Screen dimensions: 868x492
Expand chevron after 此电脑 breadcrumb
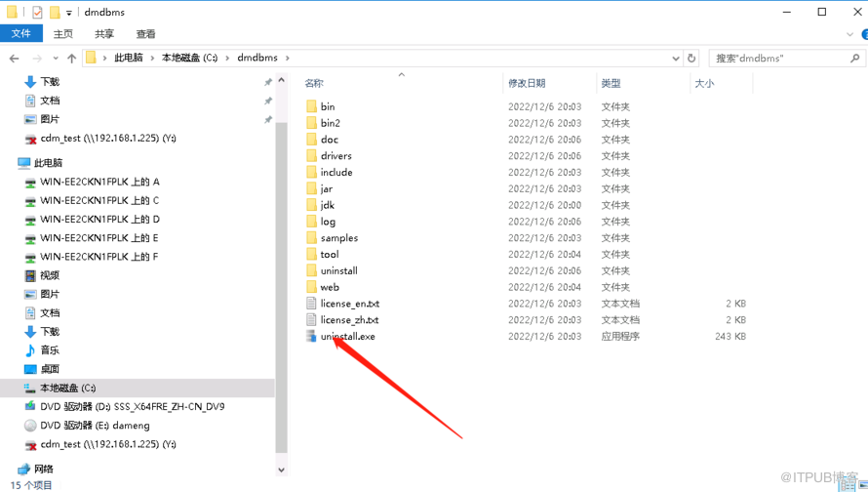(x=152, y=58)
